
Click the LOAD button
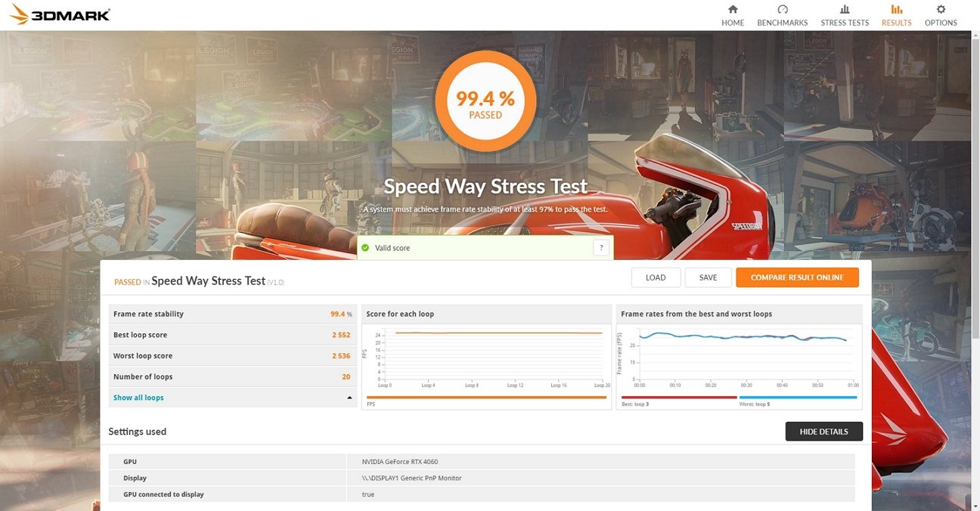(x=656, y=277)
